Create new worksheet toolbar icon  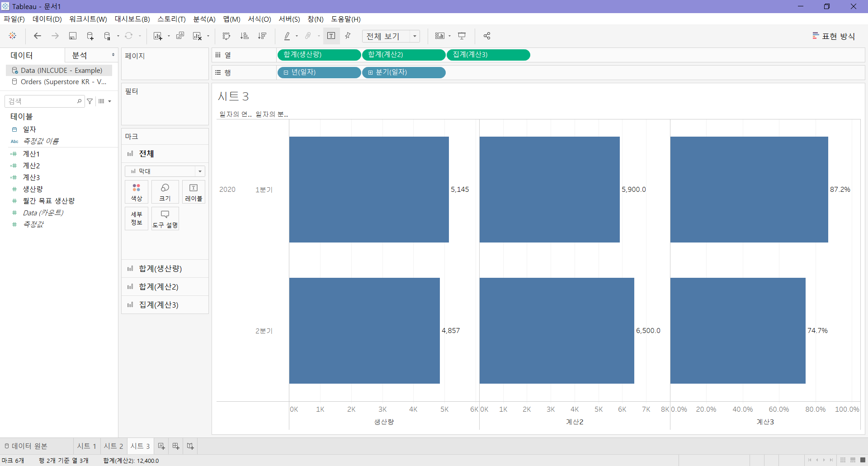(158, 36)
